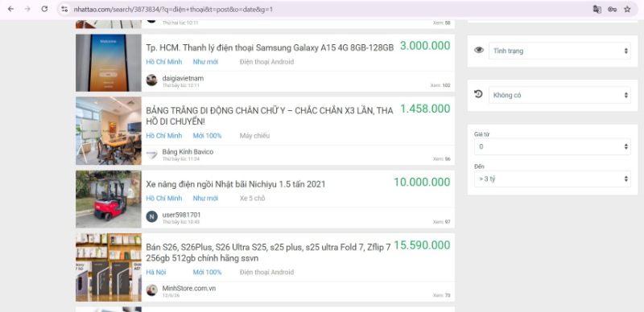The image size is (644, 312).
Task: Expand the Không có dropdown
Action: click(559, 95)
